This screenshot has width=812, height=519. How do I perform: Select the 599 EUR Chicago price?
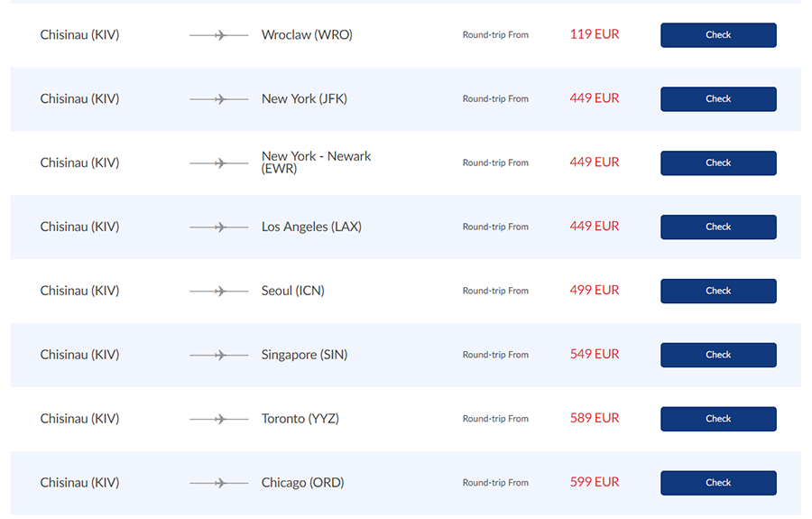[x=595, y=482]
